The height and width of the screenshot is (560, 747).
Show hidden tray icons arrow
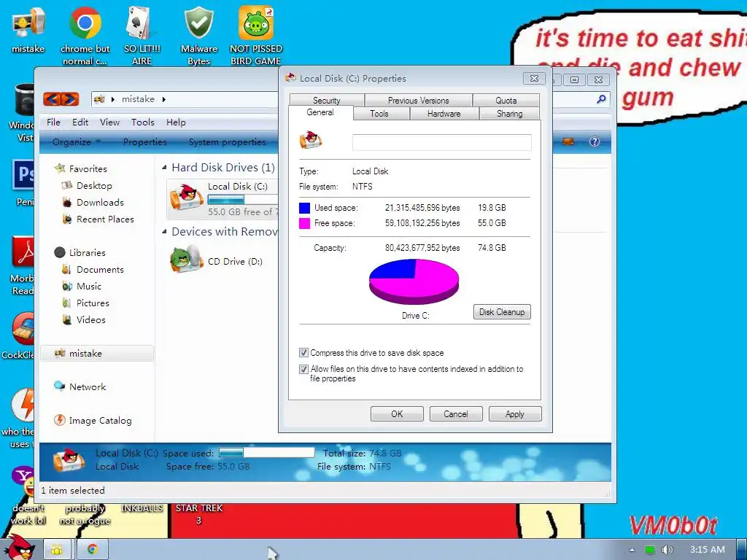(632, 550)
